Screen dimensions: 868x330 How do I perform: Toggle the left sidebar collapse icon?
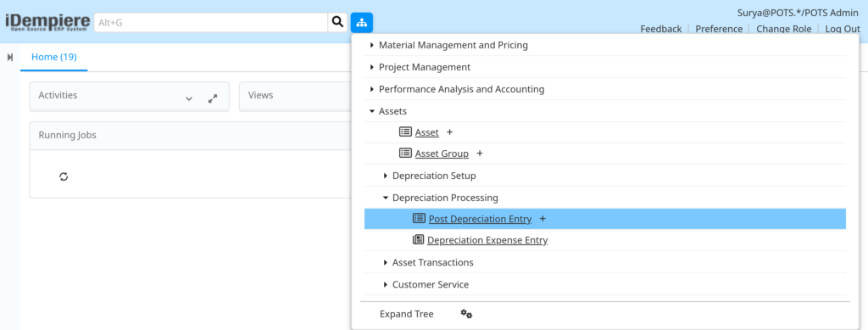click(10, 57)
